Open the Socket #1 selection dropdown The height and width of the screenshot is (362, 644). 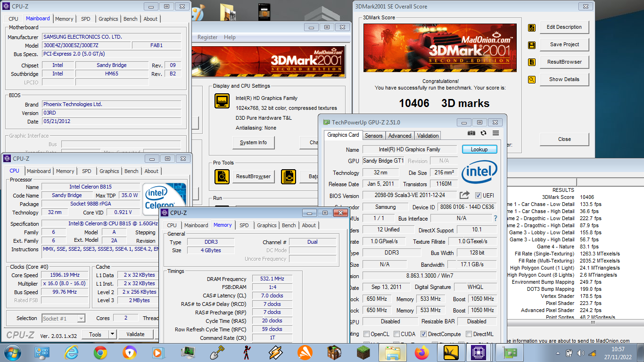coord(64,318)
